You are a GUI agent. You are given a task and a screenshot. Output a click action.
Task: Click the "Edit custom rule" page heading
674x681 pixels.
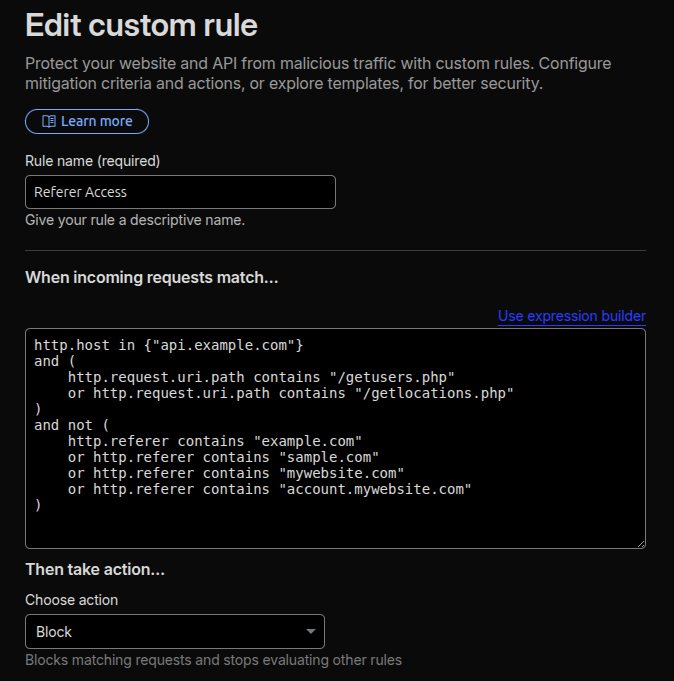coord(141,24)
